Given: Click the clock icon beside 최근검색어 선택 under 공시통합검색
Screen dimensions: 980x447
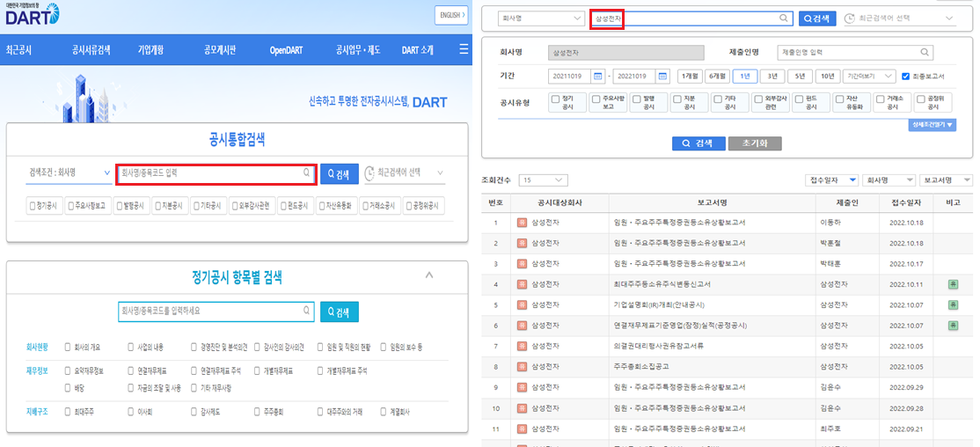Looking at the screenshot, I should (369, 173).
